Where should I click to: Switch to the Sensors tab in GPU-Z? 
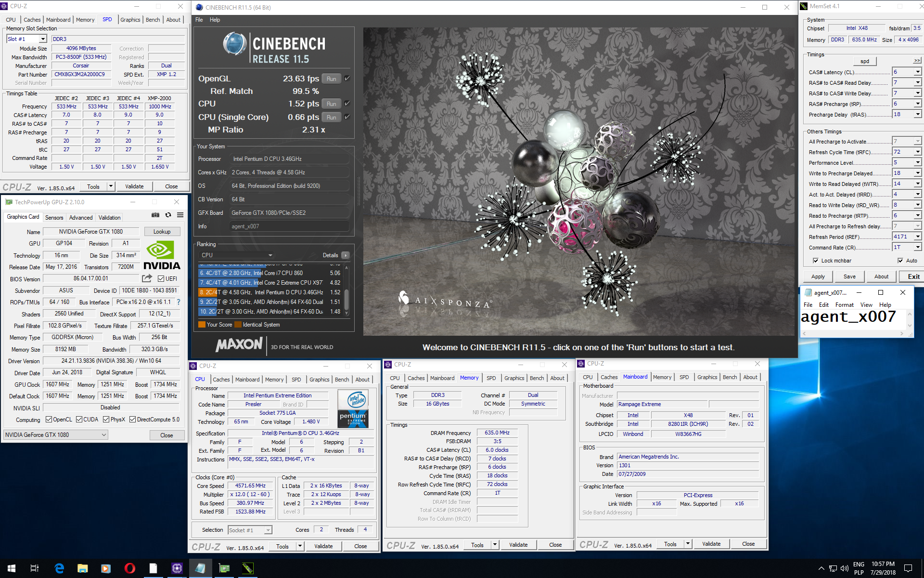click(54, 218)
